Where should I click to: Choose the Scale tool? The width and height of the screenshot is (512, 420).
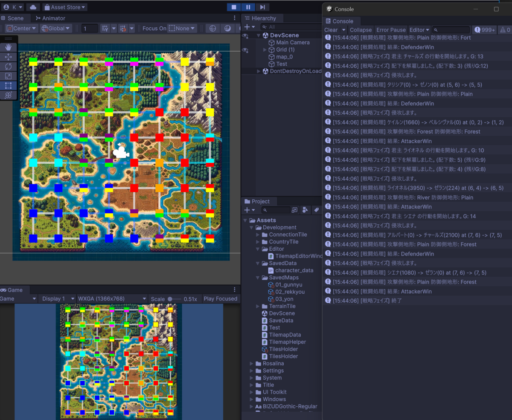point(9,76)
